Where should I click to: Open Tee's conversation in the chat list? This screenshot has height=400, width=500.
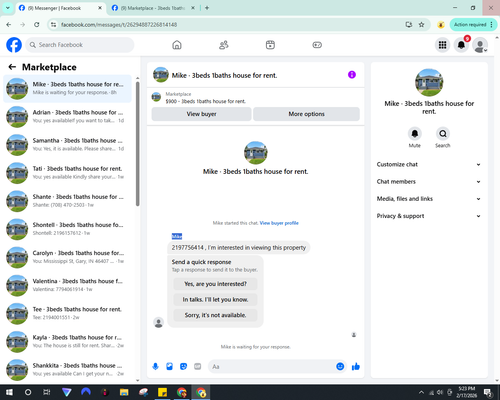pyautogui.click(x=67, y=313)
